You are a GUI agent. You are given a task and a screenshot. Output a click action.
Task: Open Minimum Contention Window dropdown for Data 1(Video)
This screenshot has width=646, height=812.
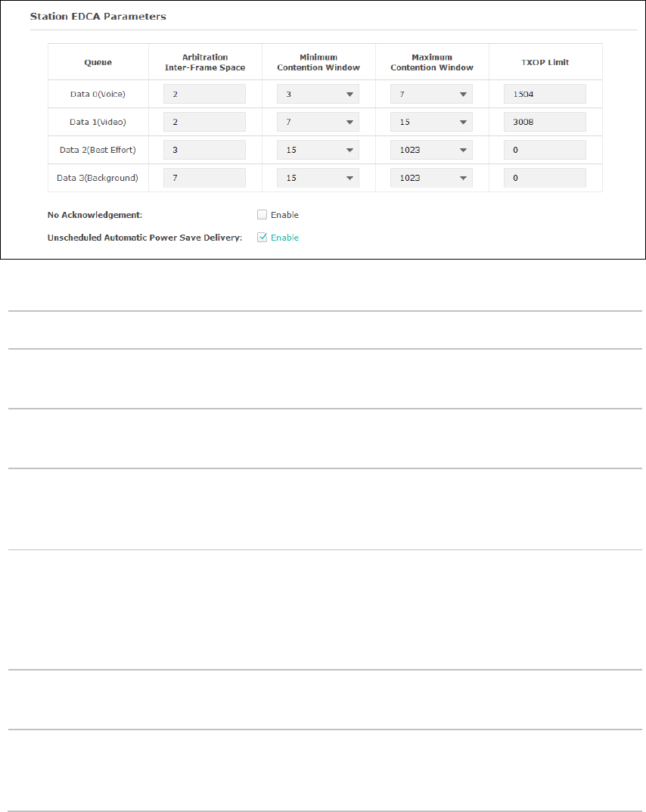click(318, 122)
